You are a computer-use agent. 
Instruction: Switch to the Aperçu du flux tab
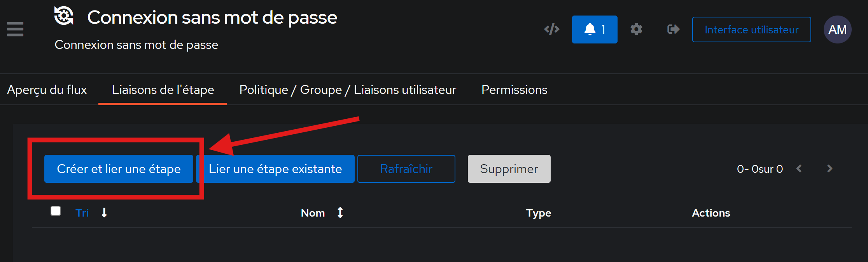pyautogui.click(x=47, y=90)
